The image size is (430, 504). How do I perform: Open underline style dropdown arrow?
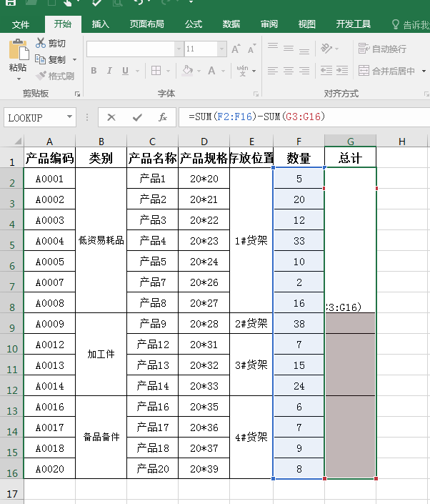pos(137,71)
